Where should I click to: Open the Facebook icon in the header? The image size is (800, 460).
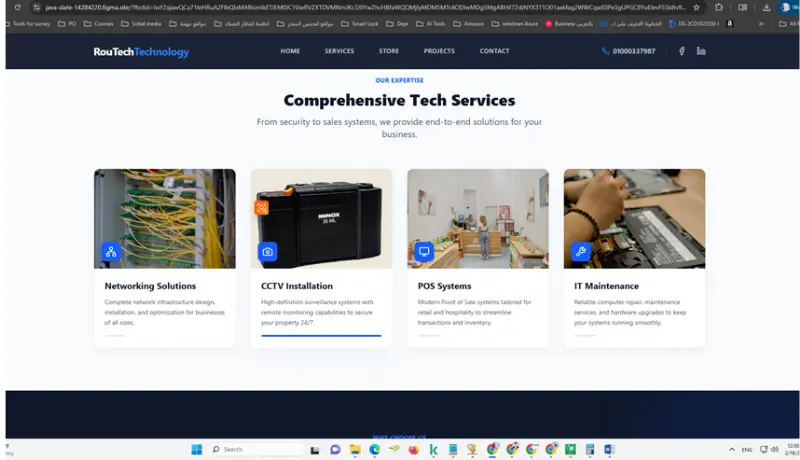point(682,51)
